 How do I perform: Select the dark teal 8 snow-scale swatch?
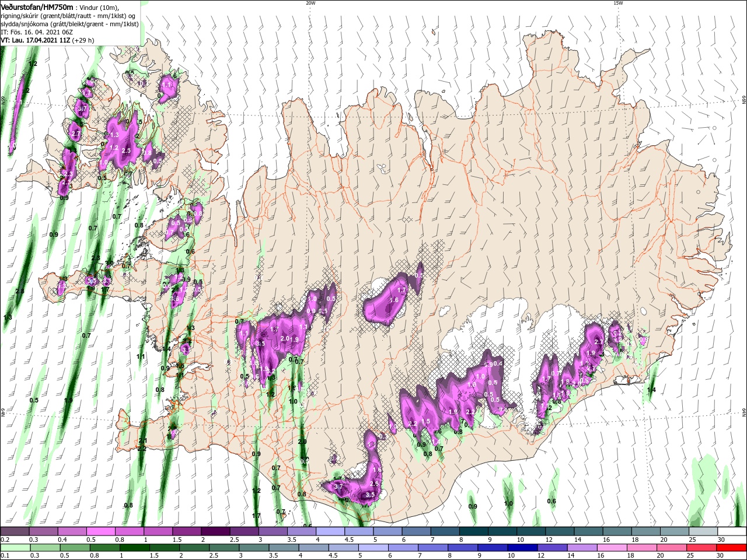pyautogui.click(x=474, y=531)
